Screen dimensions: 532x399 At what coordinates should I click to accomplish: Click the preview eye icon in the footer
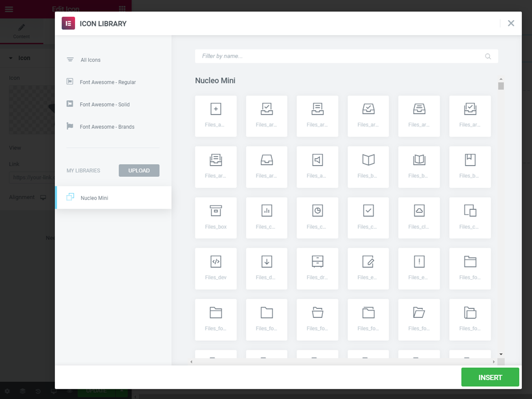coord(69,391)
